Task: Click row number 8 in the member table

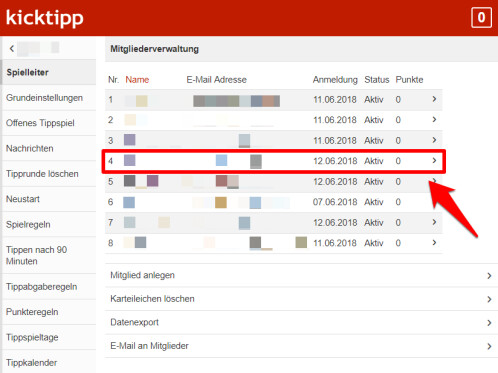Action: [111, 243]
